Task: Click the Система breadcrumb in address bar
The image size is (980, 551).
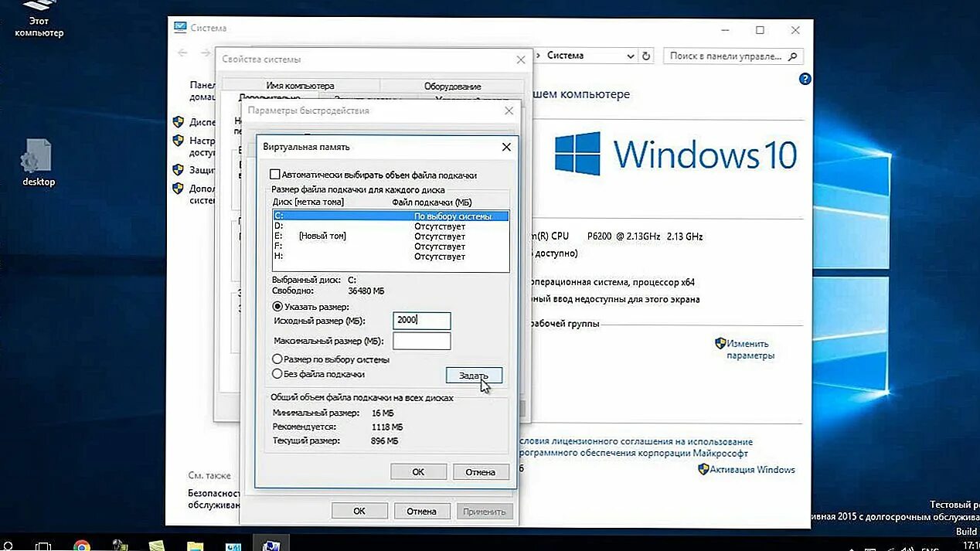Action: pyautogui.click(x=566, y=56)
